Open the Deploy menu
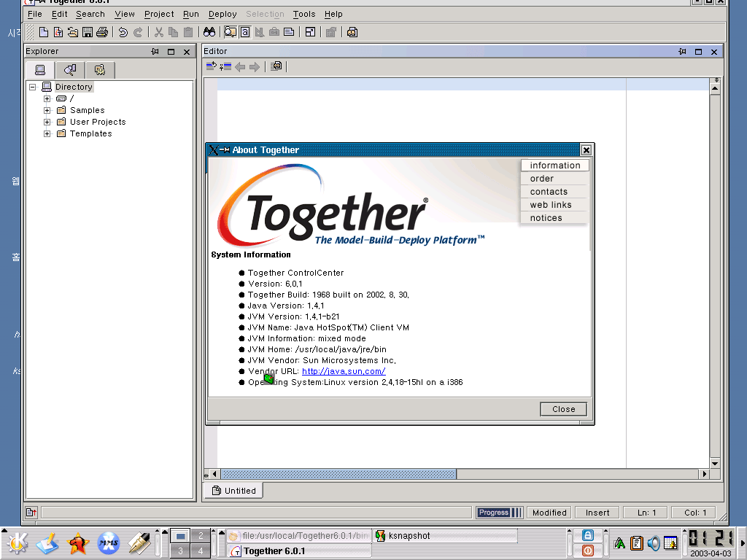Image resolution: width=747 pixels, height=560 pixels. 222,15
